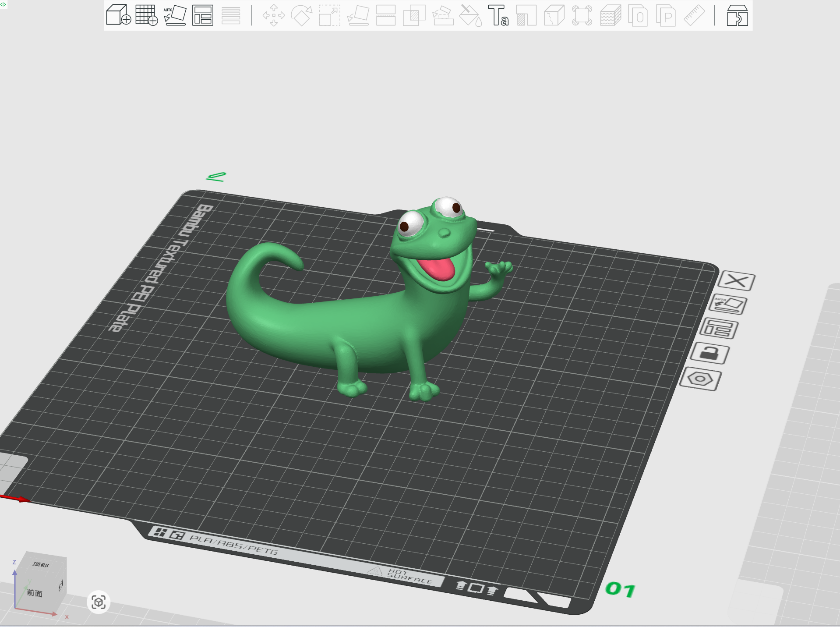840x627 pixels.
Task: Click the wavy layered block icon
Action: point(611,15)
